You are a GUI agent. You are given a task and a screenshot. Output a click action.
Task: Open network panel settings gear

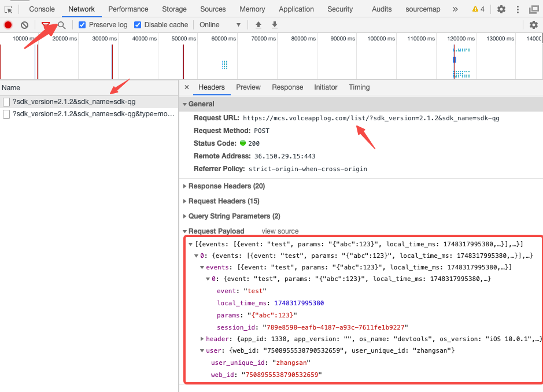coord(534,25)
